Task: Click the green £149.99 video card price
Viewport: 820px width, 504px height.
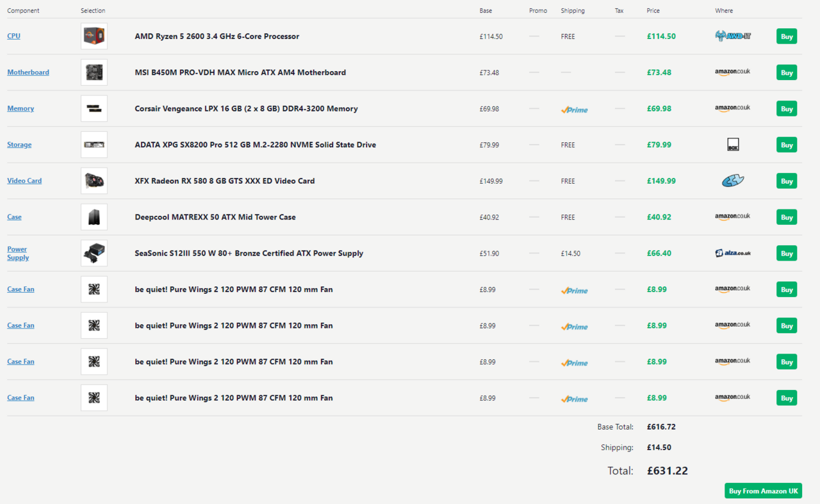Action: (661, 181)
